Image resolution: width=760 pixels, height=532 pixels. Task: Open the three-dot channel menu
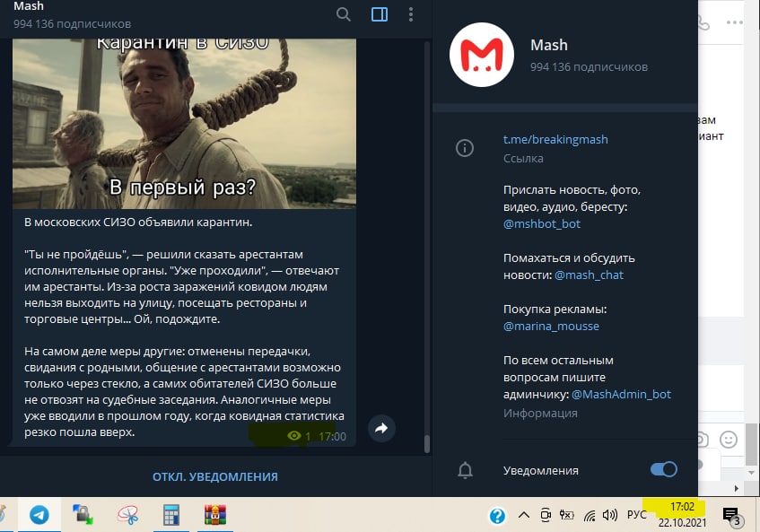pos(411,14)
